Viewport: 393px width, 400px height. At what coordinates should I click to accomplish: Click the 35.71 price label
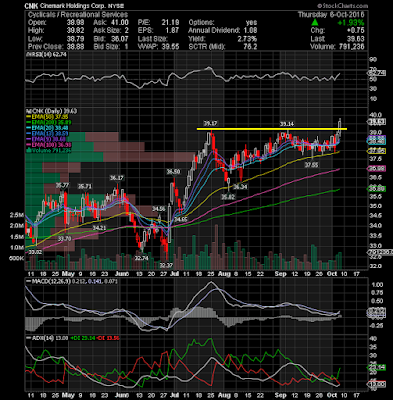85,186
